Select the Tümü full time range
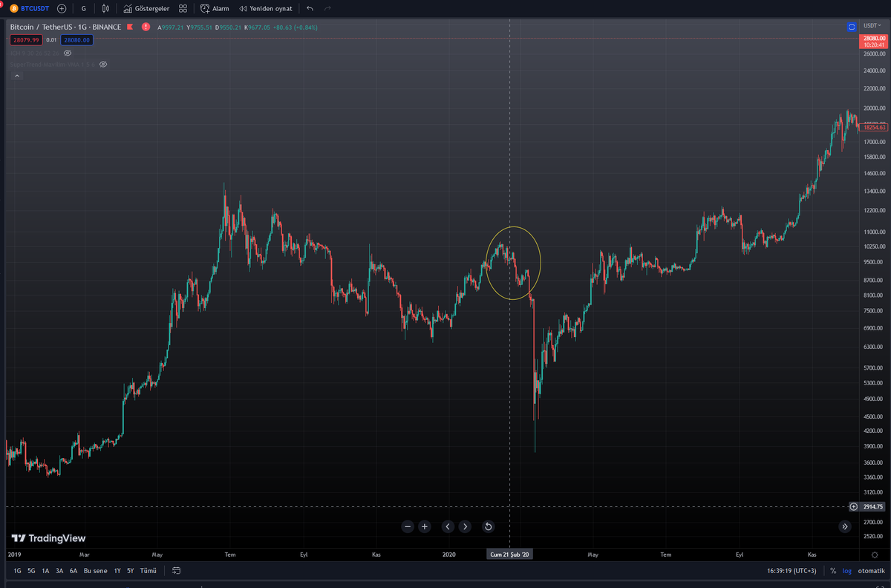 pos(148,571)
